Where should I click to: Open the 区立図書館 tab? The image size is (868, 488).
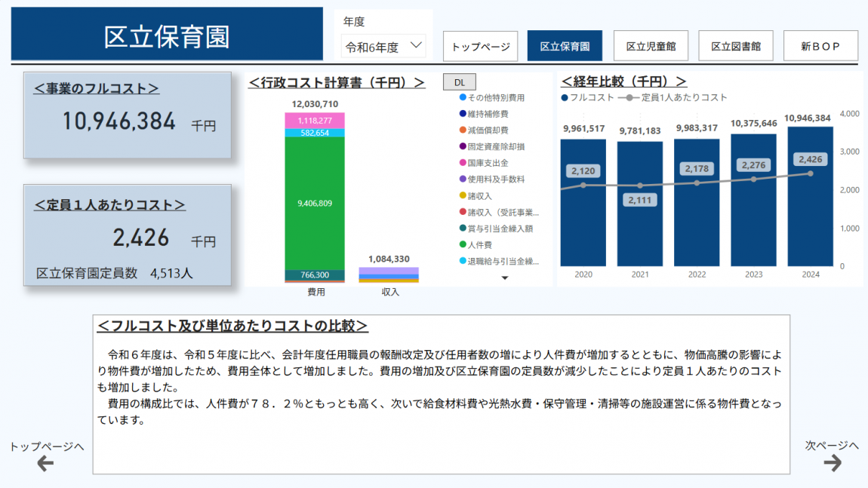[x=736, y=46]
